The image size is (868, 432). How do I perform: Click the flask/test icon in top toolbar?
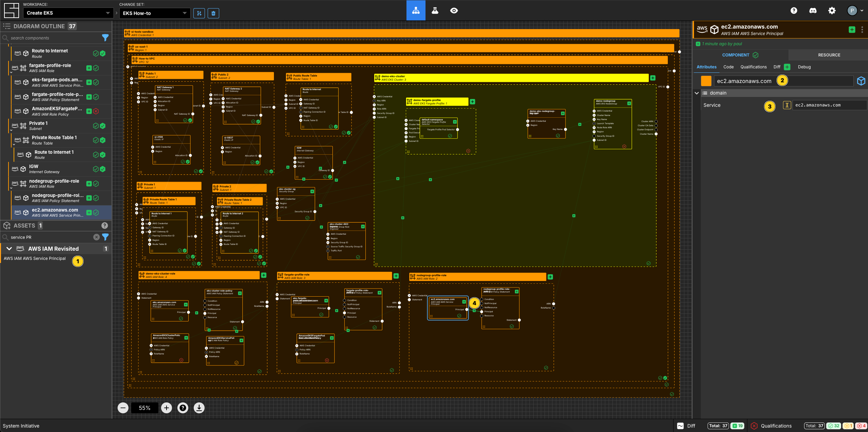point(435,10)
